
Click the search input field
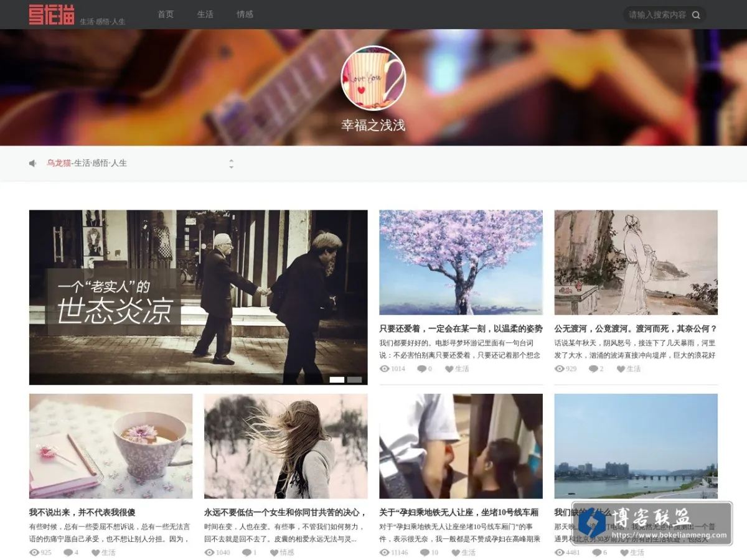(x=657, y=15)
